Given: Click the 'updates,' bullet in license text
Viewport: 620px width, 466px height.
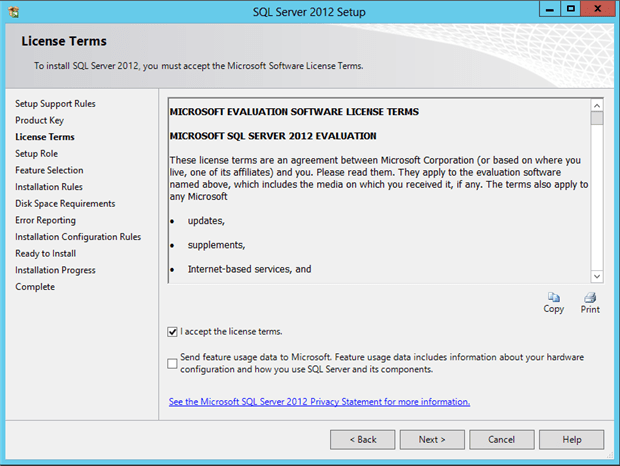Looking at the screenshot, I should [x=206, y=221].
